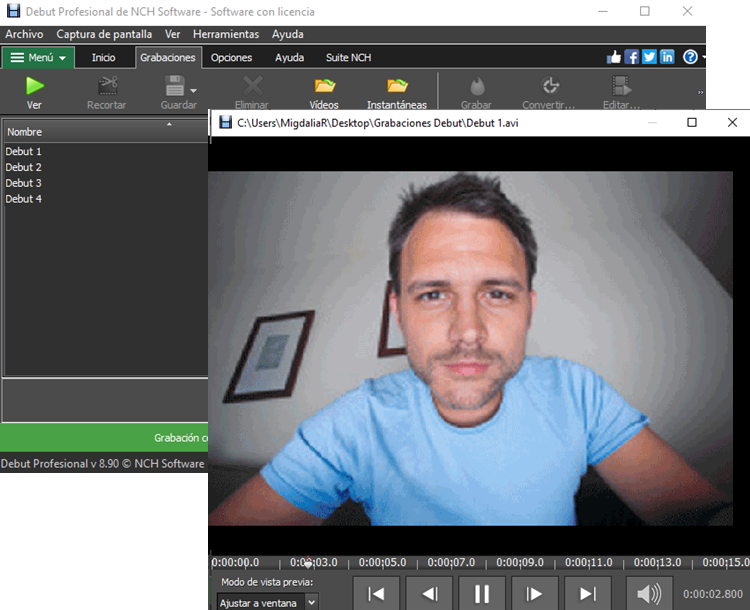The width and height of the screenshot is (750, 610).
Task: Play selected recording with Ver button
Action: click(x=34, y=92)
